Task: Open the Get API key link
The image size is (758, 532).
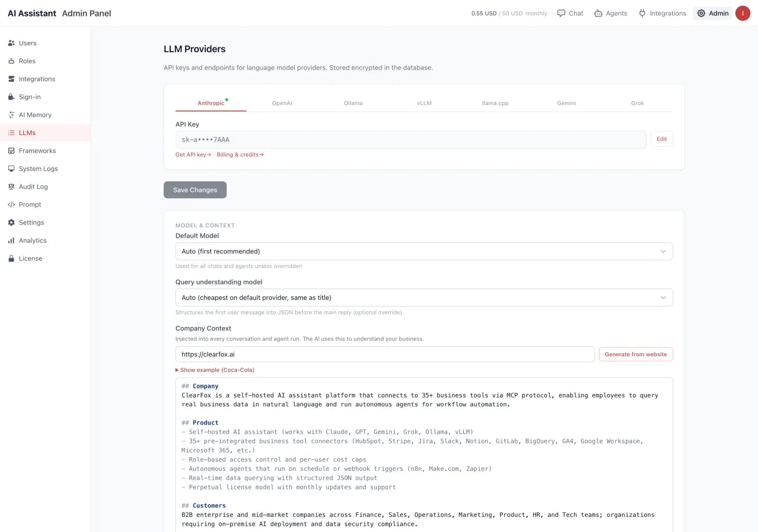Action: coord(193,155)
